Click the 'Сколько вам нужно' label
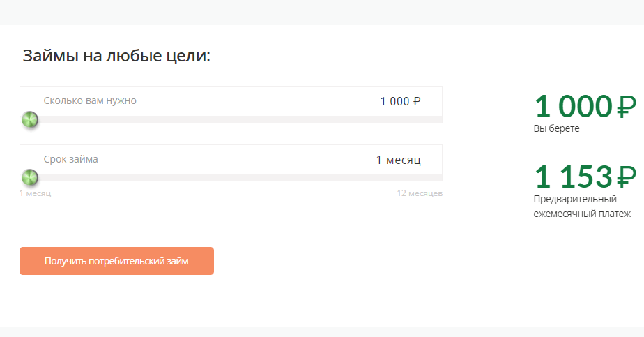Viewport: 644px width, 337px height. click(x=90, y=100)
